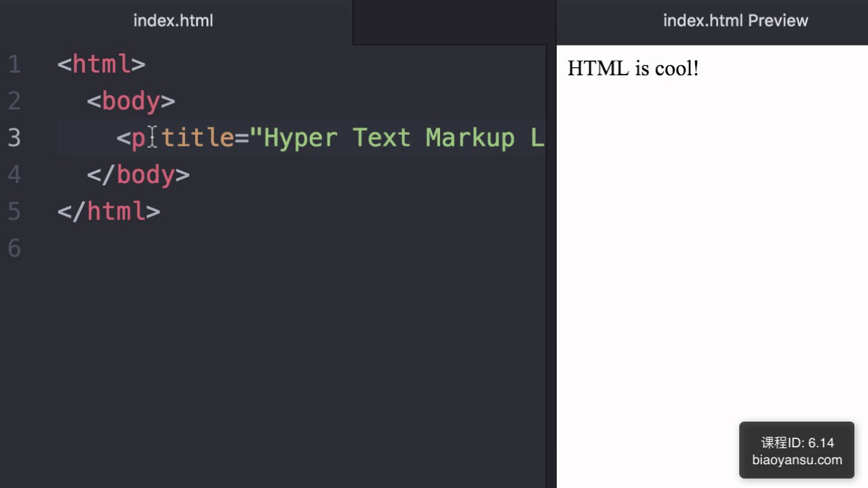This screenshot has height=488, width=868.
Task: Select the index.html Preview tab
Action: [x=735, y=21]
